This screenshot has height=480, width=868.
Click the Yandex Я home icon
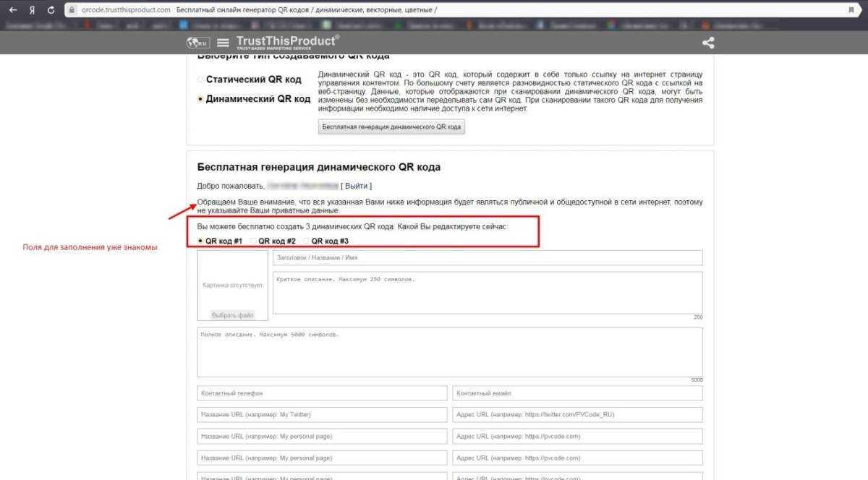pos(32,10)
